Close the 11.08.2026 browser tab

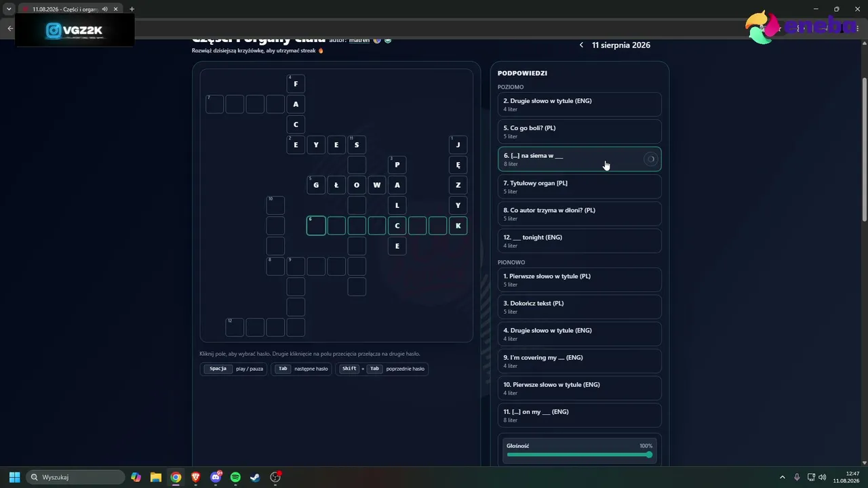coord(116,9)
